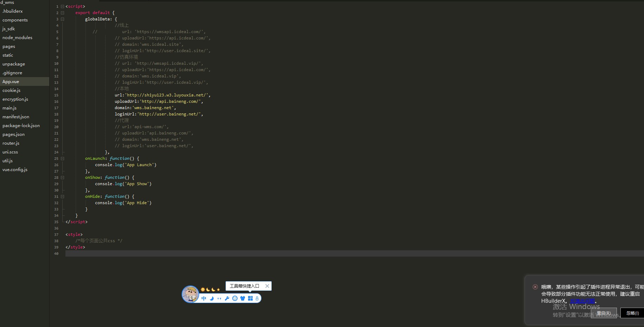The image size is (644, 327).
Task: Collapse the onShow function fold
Action: [62, 177]
